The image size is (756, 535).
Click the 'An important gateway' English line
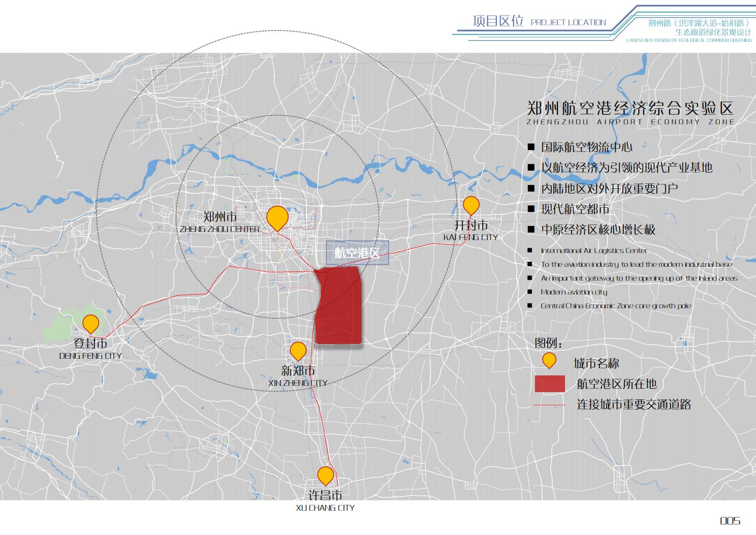click(639, 278)
